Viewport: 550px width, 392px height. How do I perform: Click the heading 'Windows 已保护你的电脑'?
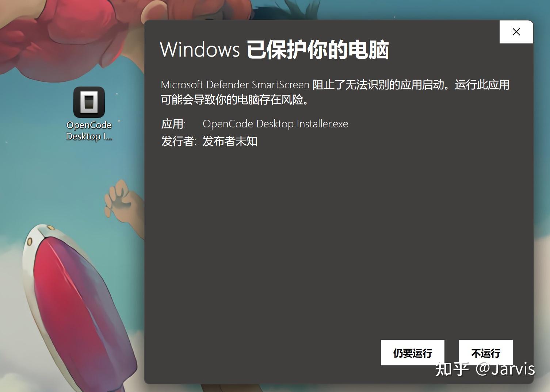pos(274,49)
